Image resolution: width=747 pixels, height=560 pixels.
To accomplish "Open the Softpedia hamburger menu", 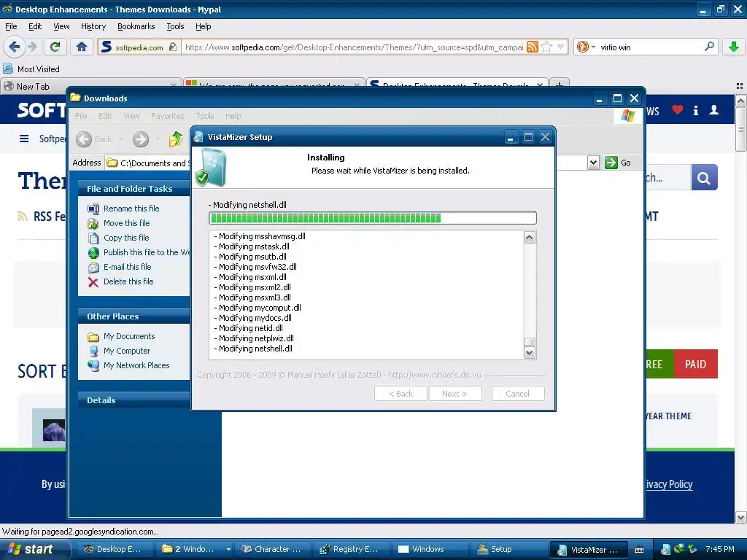I will pos(24,139).
